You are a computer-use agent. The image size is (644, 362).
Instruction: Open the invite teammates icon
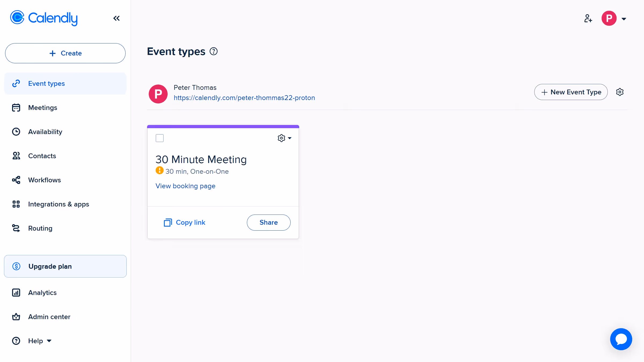[x=588, y=18]
